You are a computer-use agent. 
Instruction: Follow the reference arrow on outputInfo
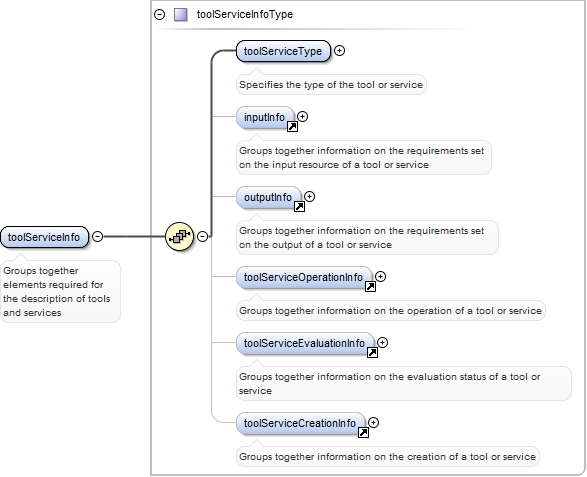[x=299, y=206]
